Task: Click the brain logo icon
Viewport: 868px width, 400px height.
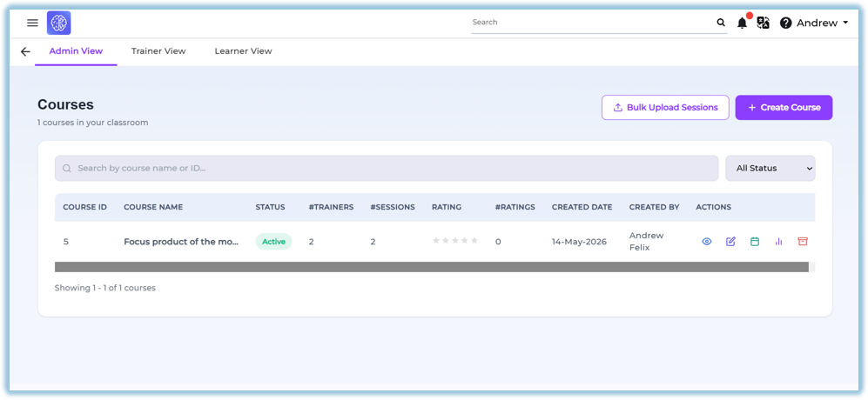Action: [58, 23]
